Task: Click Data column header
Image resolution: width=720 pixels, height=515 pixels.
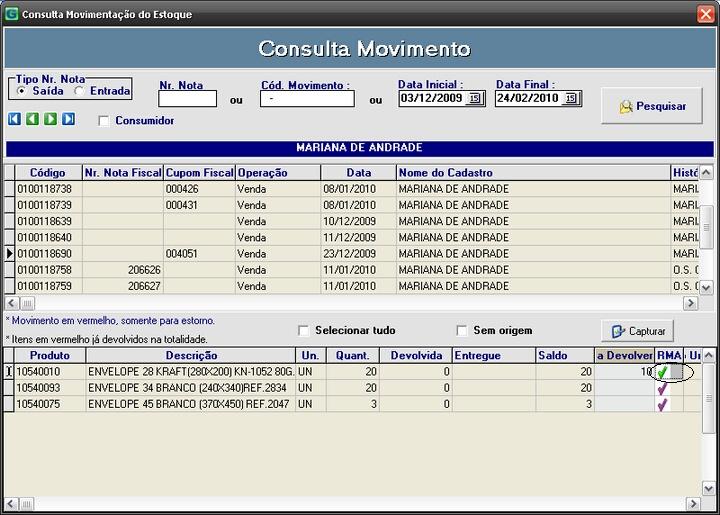Action: (358, 173)
